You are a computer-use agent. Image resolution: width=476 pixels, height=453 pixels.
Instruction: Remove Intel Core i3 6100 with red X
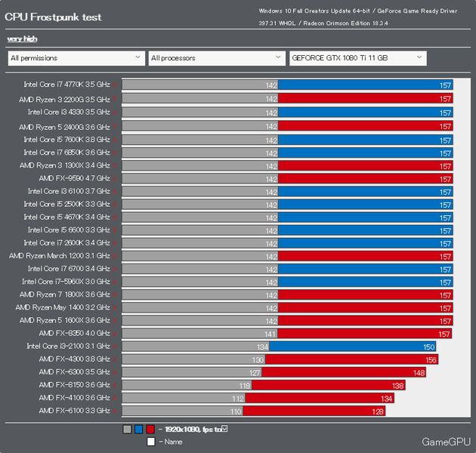(114, 192)
